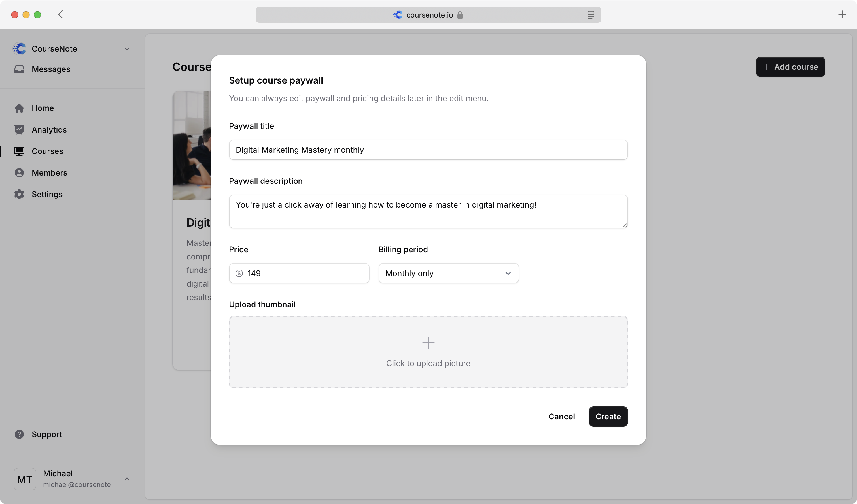857x504 pixels.
Task: Click the Members person icon
Action: point(19,173)
